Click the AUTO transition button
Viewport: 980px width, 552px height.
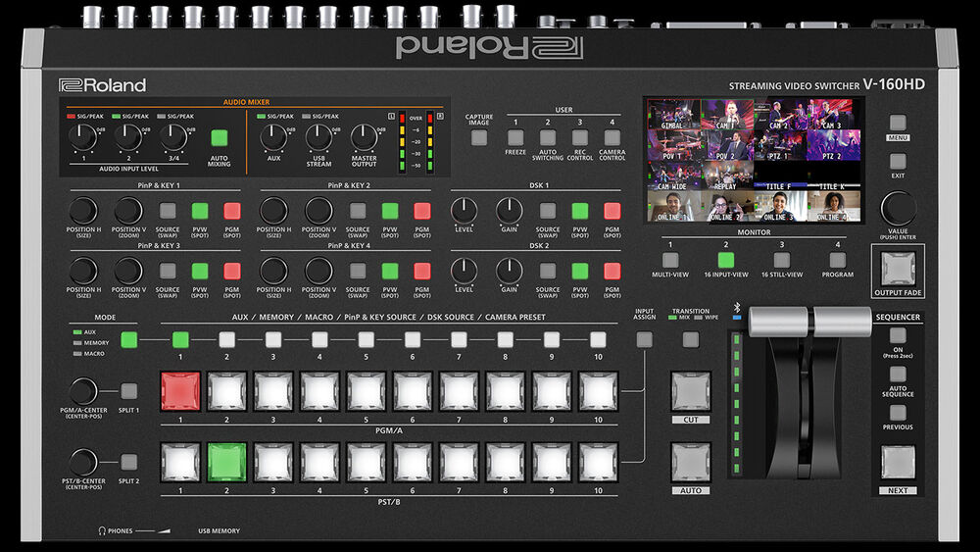[691, 462]
